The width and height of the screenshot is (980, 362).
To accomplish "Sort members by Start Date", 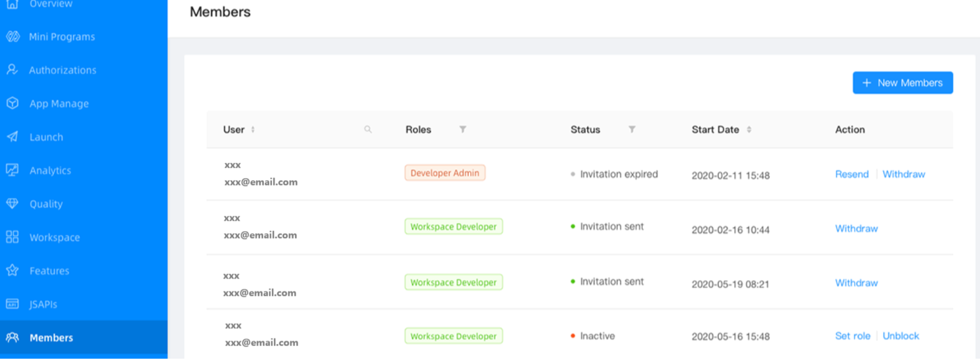I will point(749,130).
